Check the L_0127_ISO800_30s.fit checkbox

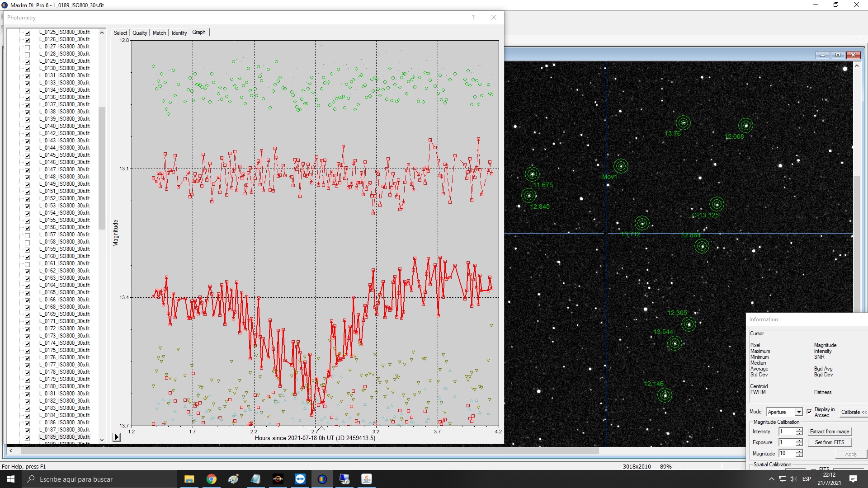27,47
